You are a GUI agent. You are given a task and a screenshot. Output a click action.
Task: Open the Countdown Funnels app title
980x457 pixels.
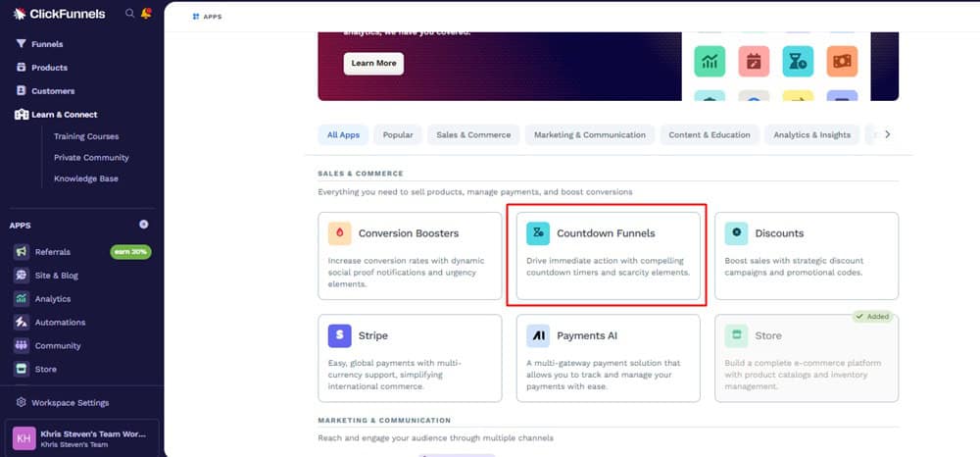point(606,233)
